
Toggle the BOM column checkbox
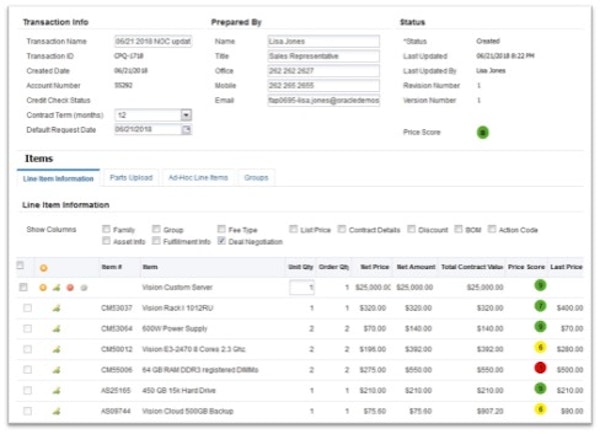(458, 229)
